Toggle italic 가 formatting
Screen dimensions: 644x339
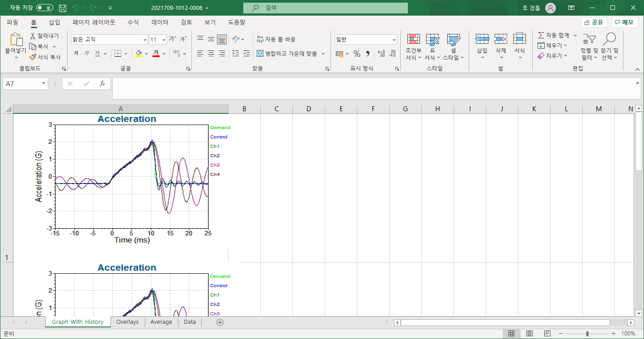point(87,54)
